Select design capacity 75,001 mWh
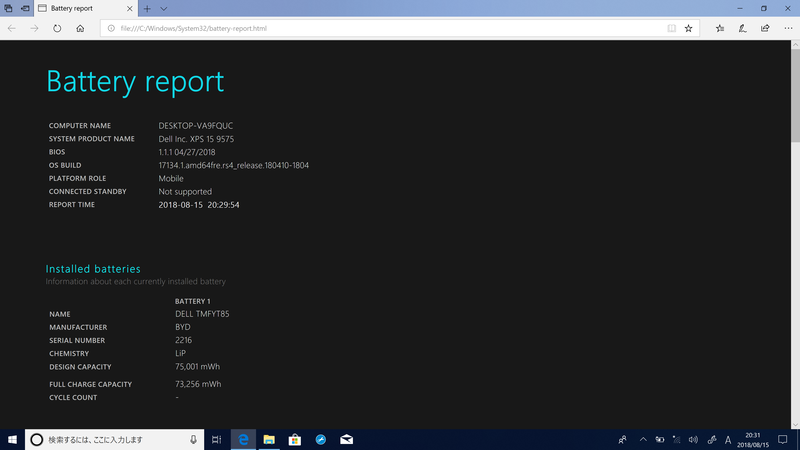 click(x=197, y=366)
